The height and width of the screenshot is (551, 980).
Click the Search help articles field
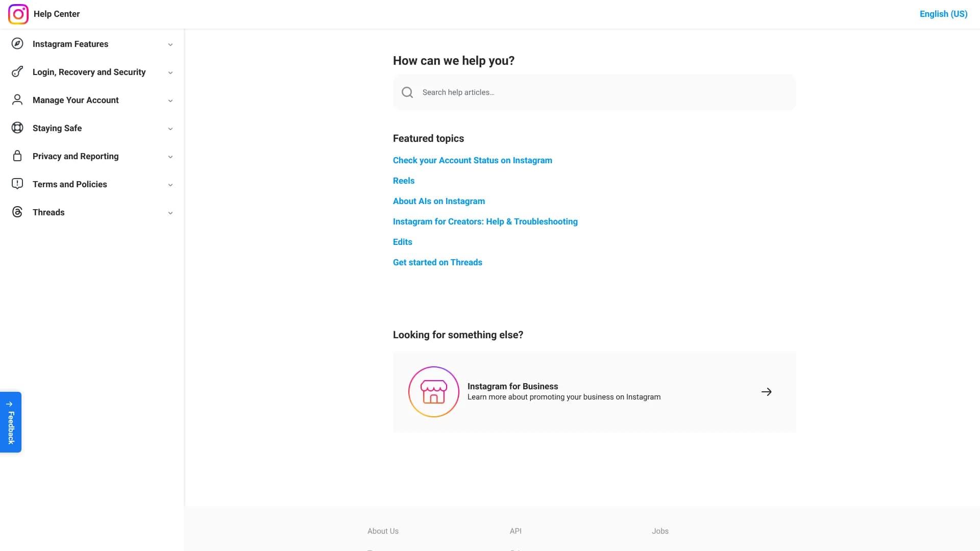click(595, 92)
